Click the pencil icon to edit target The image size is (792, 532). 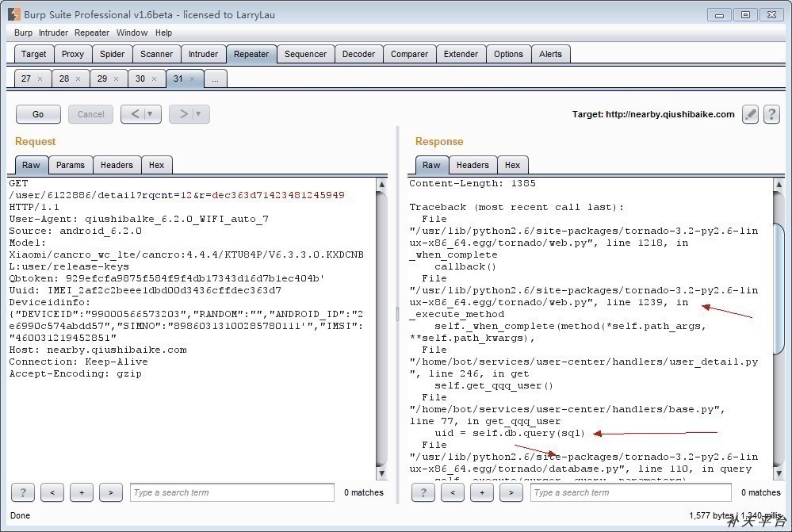(x=750, y=114)
